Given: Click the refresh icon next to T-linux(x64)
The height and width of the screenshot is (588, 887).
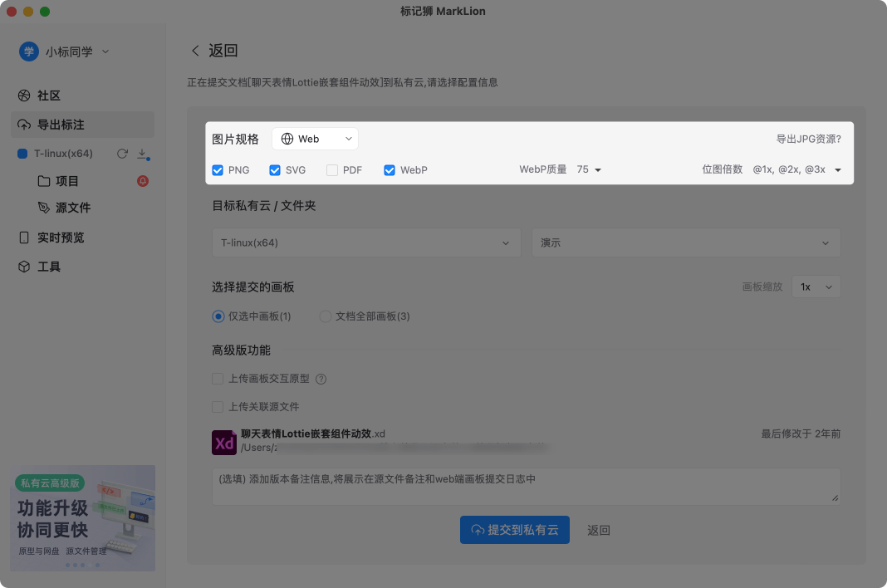Looking at the screenshot, I should pyautogui.click(x=121, y=153).
